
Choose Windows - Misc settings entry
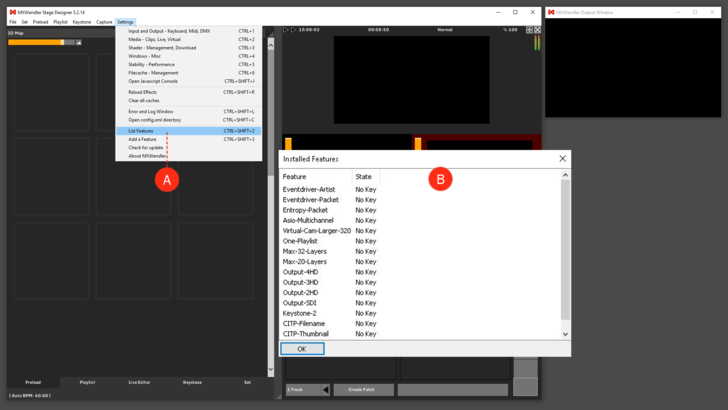pos(188,56)
